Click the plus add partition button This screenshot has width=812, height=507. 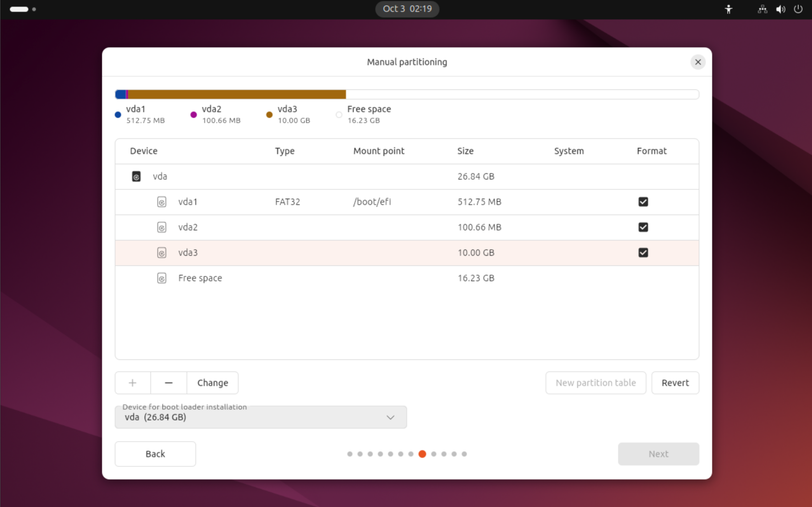coord(133,383)
